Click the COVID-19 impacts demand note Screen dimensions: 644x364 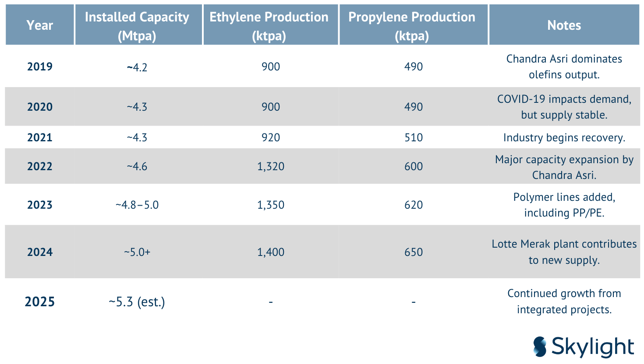click(564, 107)
